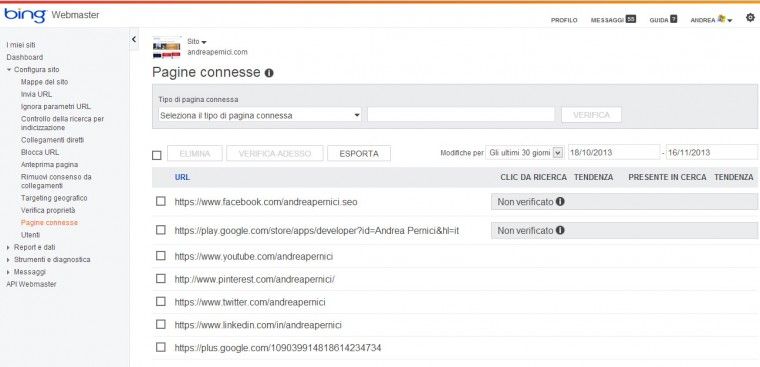
Task: Check the facebook.com/andreapernici.seo row
Action: 161,201
